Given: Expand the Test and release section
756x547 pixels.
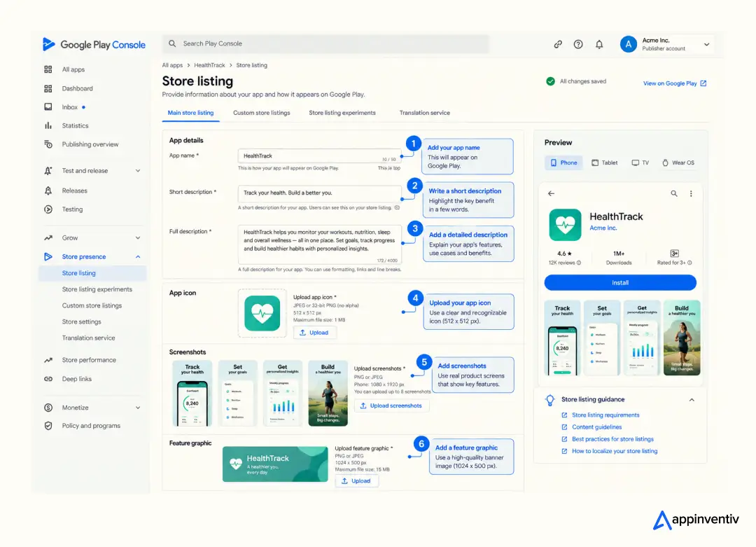Looking at the screenshot, I should click(x=138, y=171).
